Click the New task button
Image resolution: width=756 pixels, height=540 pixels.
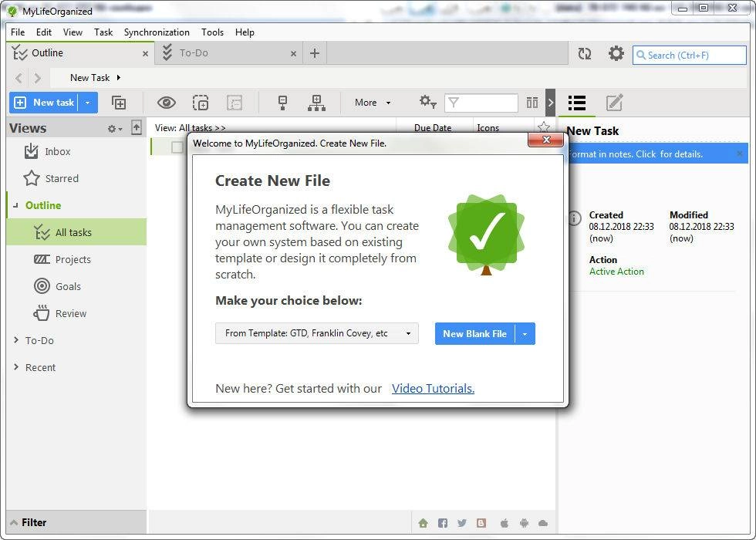click(x=43, y=103)
